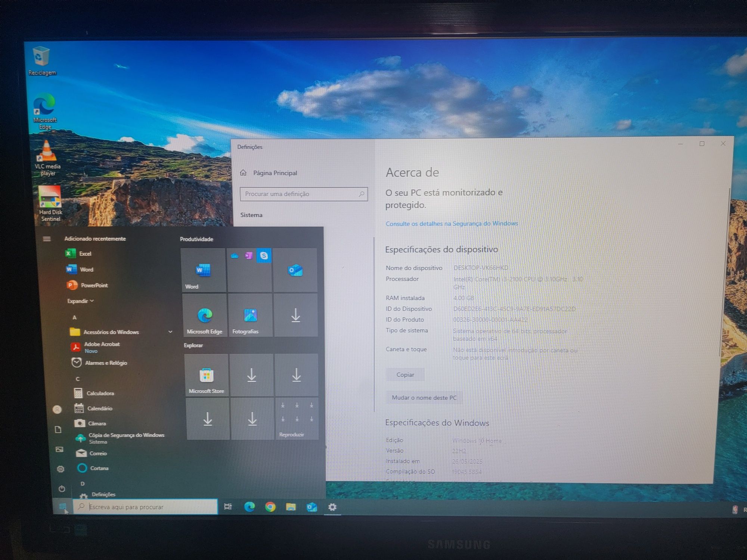Open the Microsoft Edge desktop shortcut
Screen dimensions: 747x560
pyautogui.click(x=44, y=111)
